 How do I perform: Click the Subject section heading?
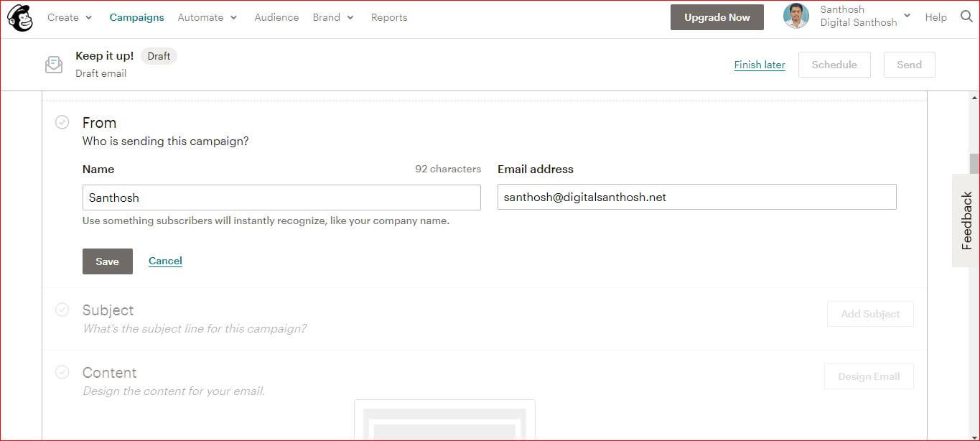[108, 310]
